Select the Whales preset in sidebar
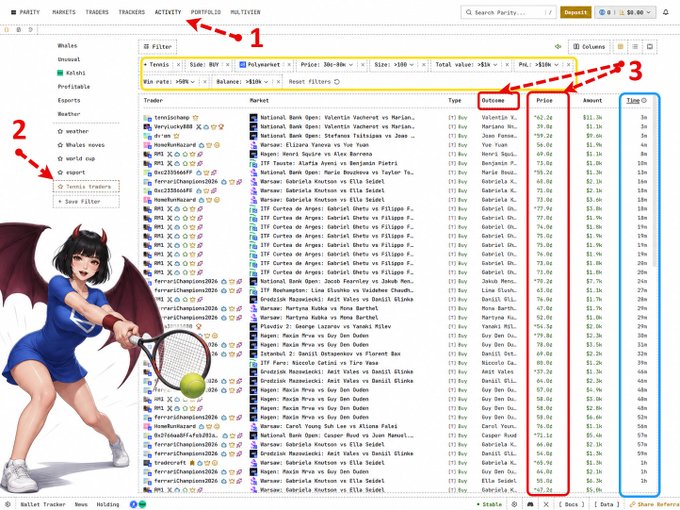Image resolution: width=680 pixels, height=510 pixels. click(67, 46)
